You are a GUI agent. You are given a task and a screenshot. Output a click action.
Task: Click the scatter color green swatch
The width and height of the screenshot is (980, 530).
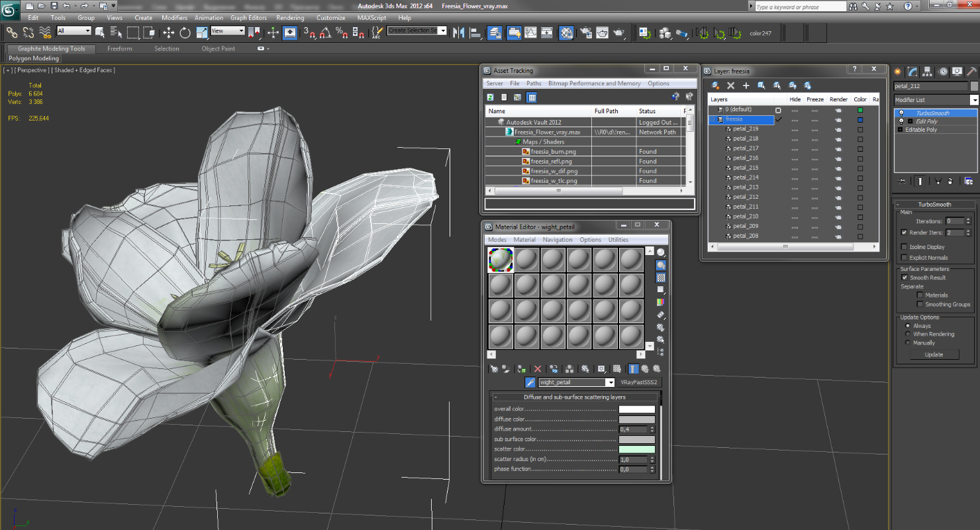(x=637, y=449)
